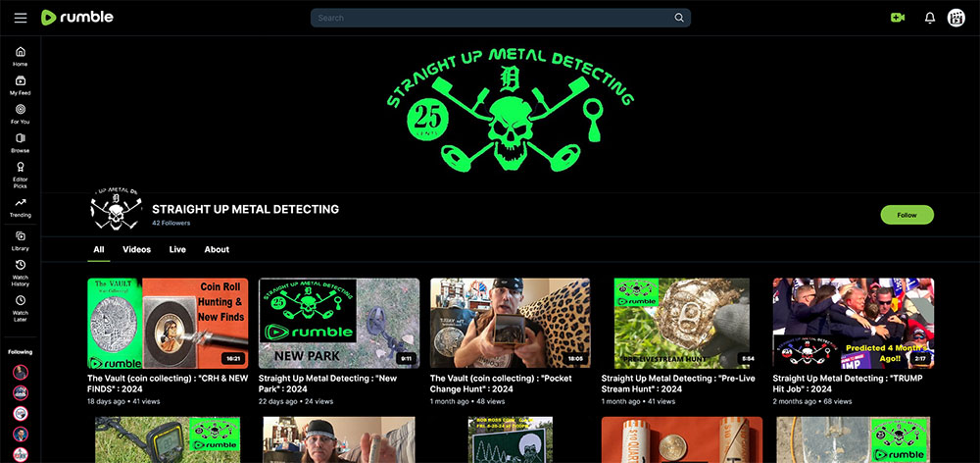Open the hamburger menu

(21, 18)
